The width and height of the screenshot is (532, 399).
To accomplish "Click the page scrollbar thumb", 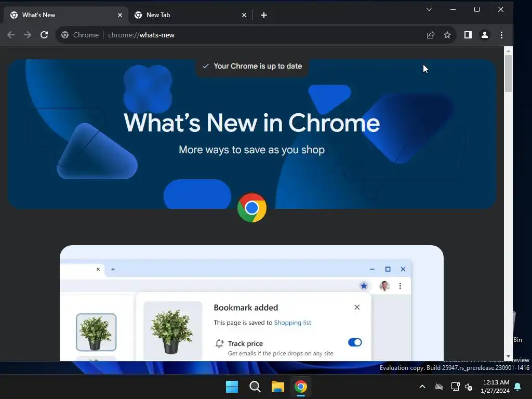I will 508,73.
